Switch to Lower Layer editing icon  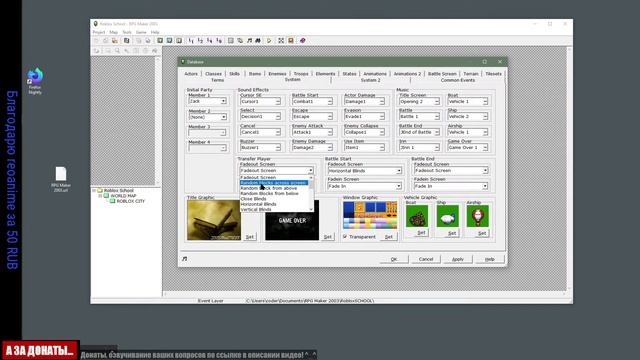[x=160, y=40]
